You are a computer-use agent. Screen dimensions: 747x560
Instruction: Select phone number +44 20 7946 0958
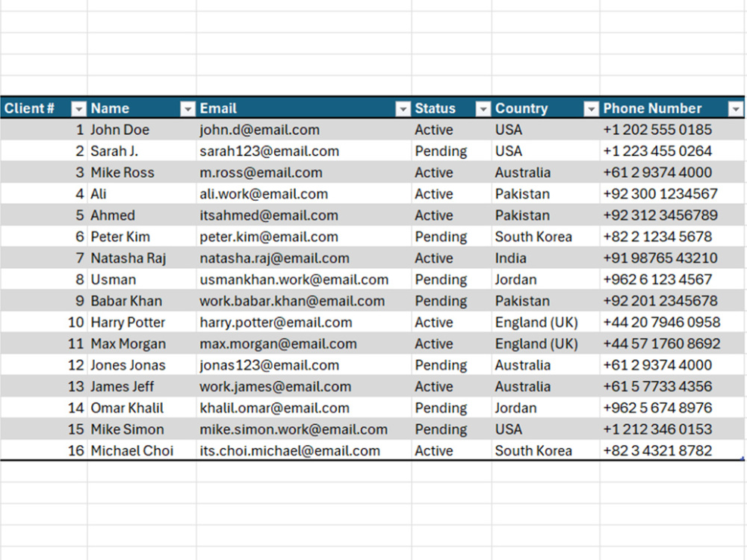pos(672,323)
